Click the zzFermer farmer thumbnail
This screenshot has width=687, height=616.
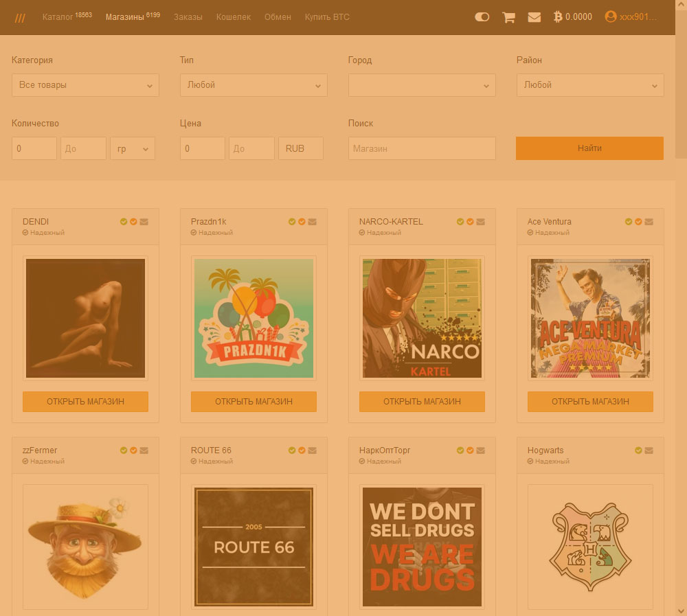(85, 547)
